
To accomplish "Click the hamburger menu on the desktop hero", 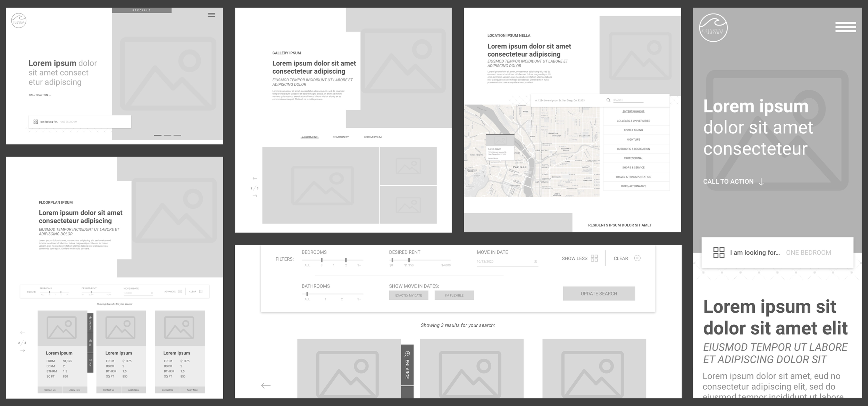I will tap(211, 15).
